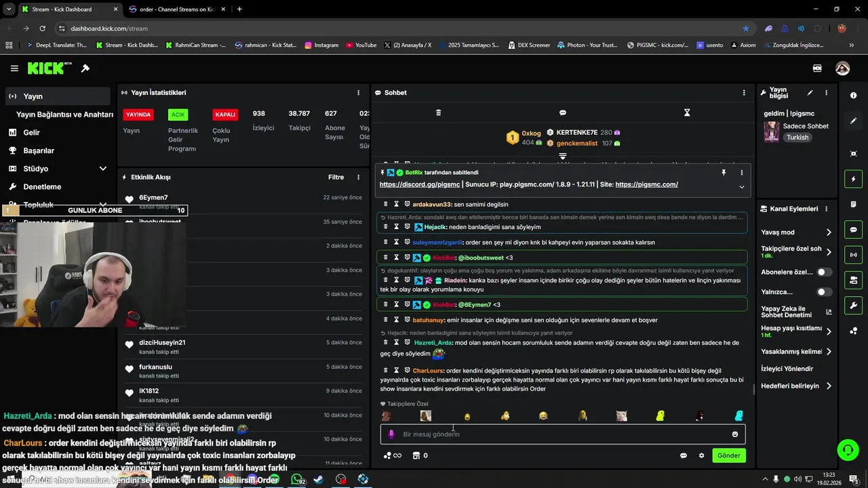Click the purple microphone icon in message box
Viewport: 868px width, 488px height.
tap(391, 434)
